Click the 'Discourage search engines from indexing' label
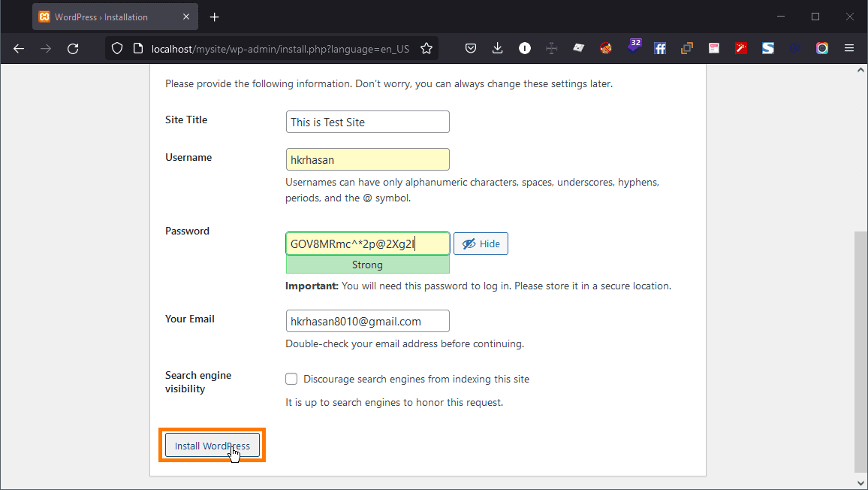 tap(416, 379)
